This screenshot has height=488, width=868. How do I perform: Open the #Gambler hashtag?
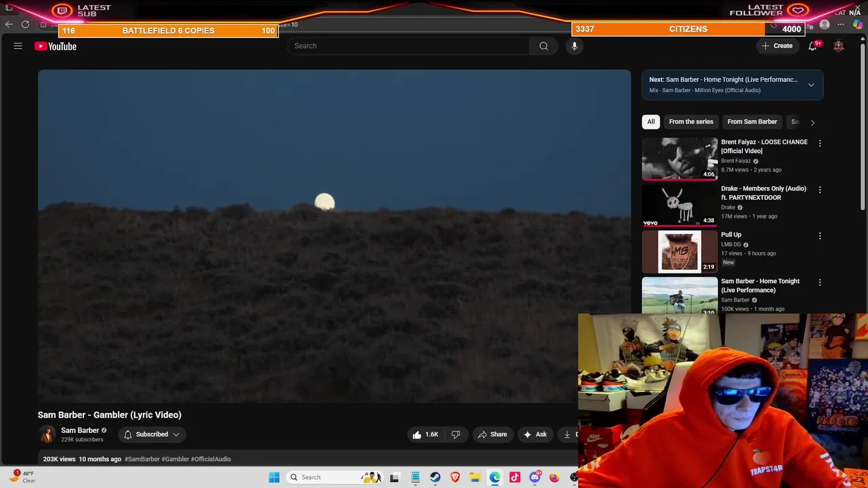[175, 459]
